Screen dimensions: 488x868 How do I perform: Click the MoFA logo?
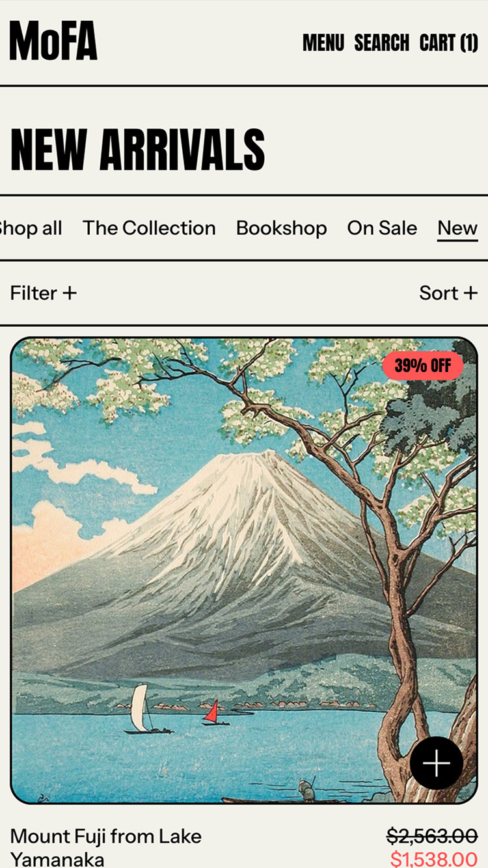point(53,41)
